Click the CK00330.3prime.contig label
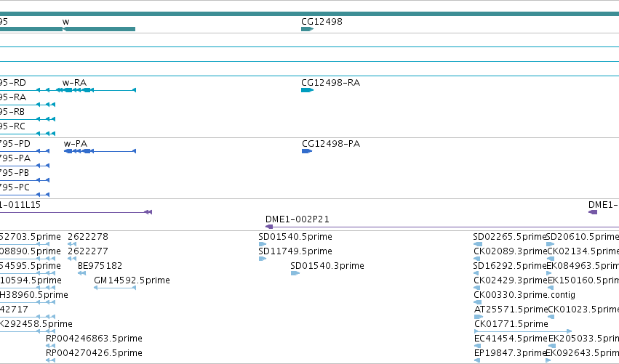Viewport: 619px width, 364px height. 524,294
